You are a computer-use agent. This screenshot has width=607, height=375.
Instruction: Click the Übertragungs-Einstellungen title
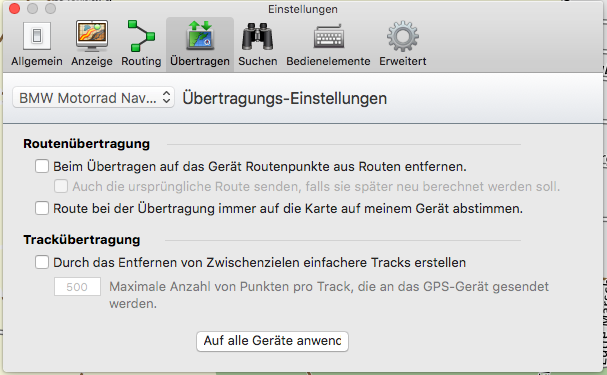coord(285,98)
